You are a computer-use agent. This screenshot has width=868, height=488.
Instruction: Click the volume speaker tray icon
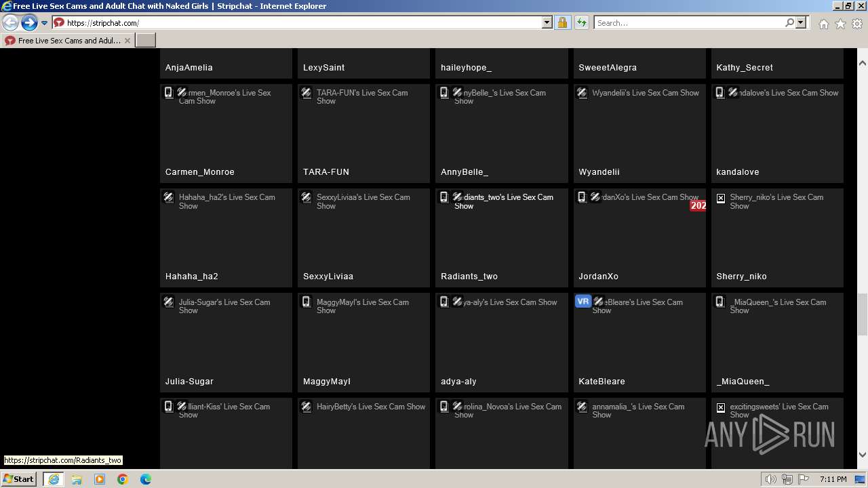770,479
